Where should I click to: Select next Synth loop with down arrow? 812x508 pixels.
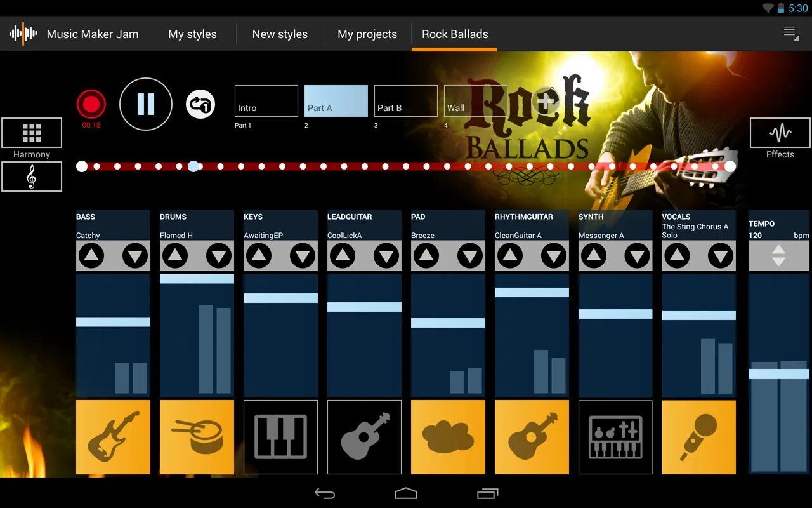point(638,256)
